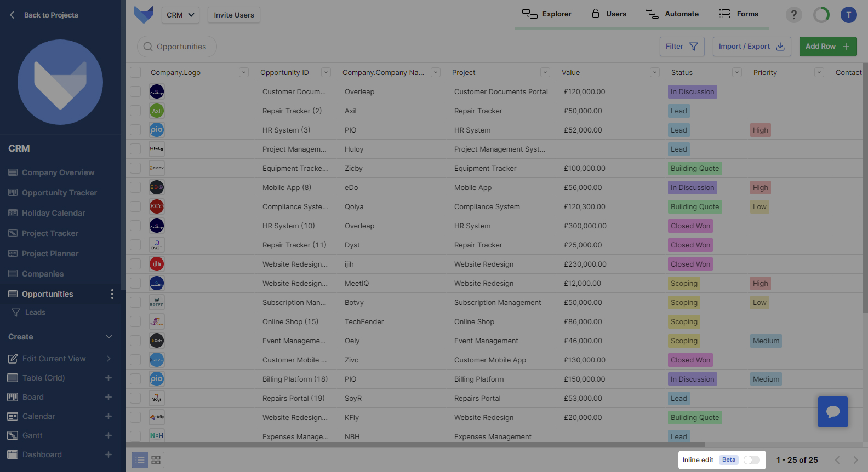The height and width of the screenshot is (472, 868).
Task: Select the Billing Platform (18) row checkbox
Action: [x=135, y=379]
